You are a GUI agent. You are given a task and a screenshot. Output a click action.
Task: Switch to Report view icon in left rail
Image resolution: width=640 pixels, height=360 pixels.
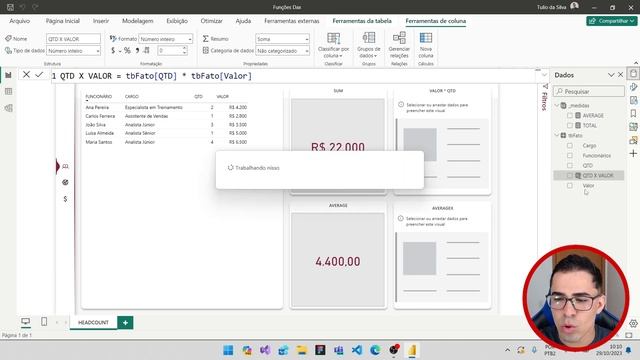pos(9,75)
